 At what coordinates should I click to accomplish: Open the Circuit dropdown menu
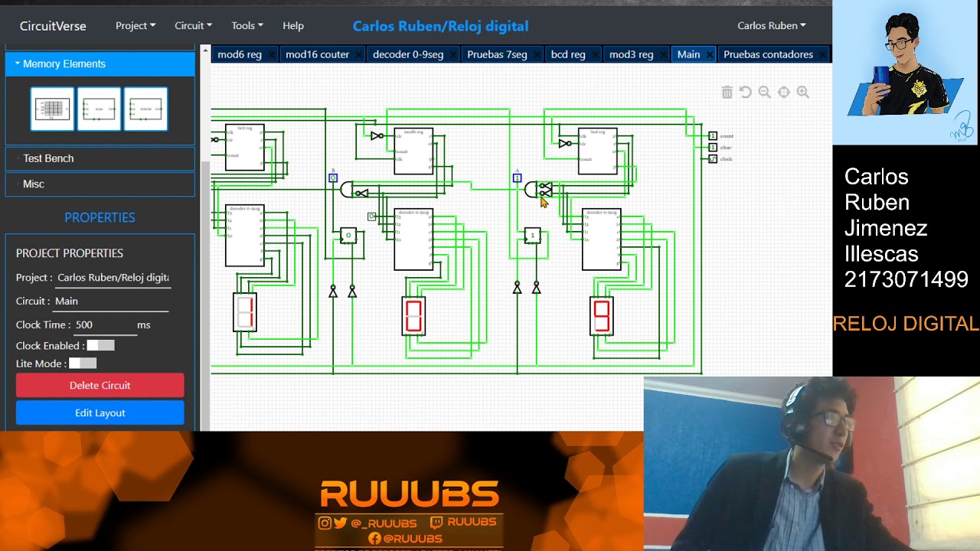193,25
